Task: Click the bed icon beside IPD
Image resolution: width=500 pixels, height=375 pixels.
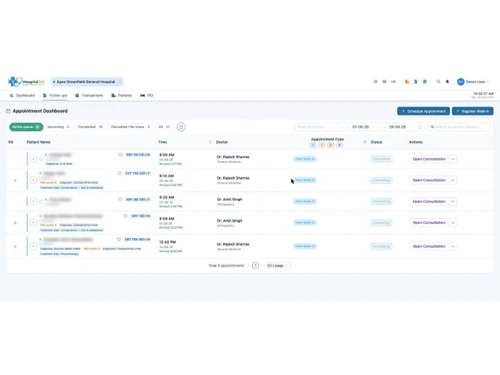Action: (142, 95)
